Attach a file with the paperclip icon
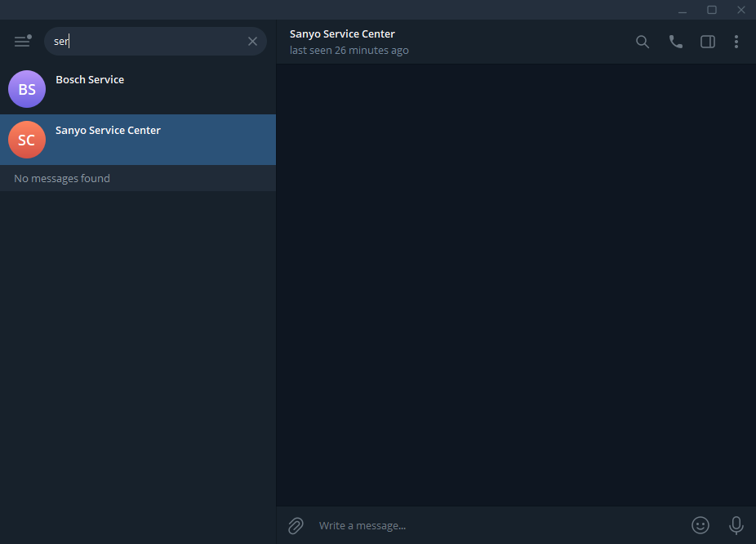Screen dimensions: 756x544 [x=296, y=526]
